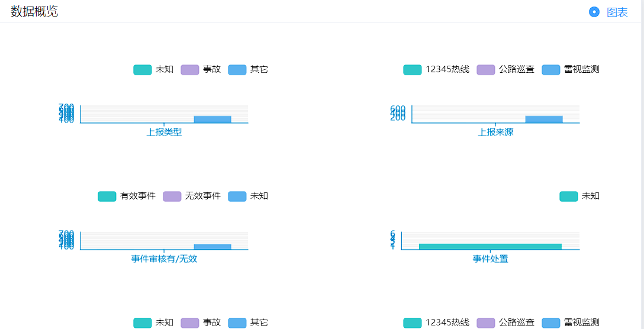The image size is (644, 329).
Task: Toggle 公路巡查 legend in 上报来源 chart
Action: pos(505,70)
